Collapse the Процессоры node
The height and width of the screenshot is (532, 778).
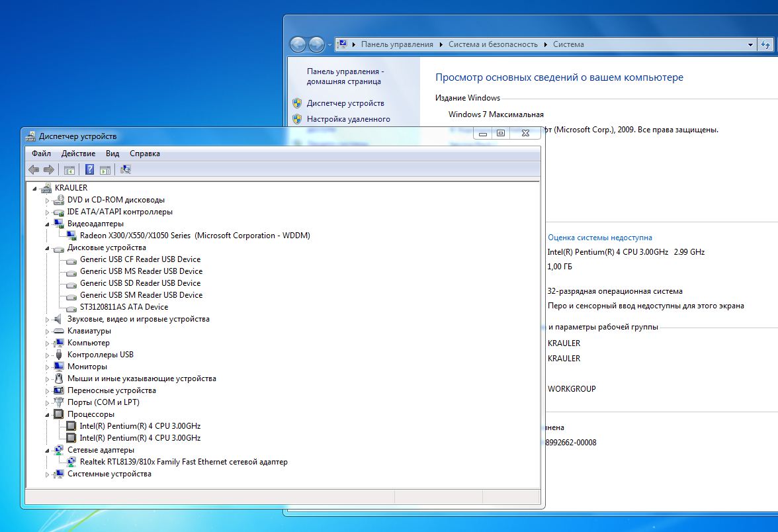(x=47, y=415)
